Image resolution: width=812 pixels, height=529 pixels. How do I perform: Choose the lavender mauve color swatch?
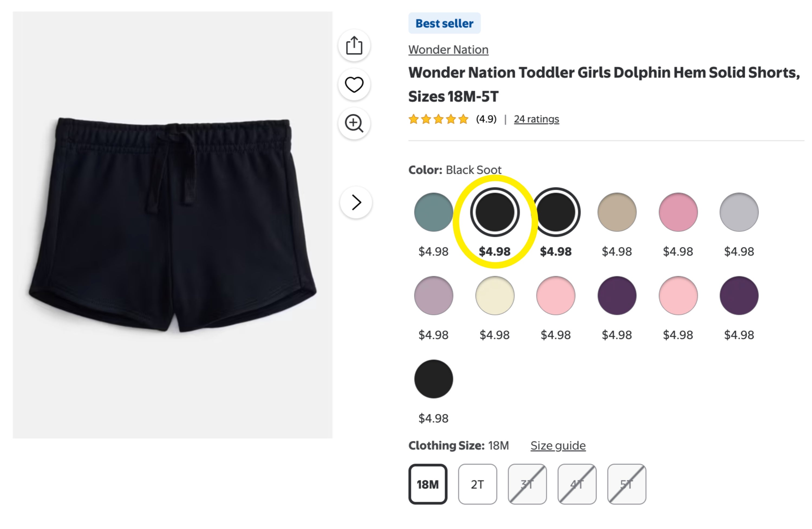434,296
